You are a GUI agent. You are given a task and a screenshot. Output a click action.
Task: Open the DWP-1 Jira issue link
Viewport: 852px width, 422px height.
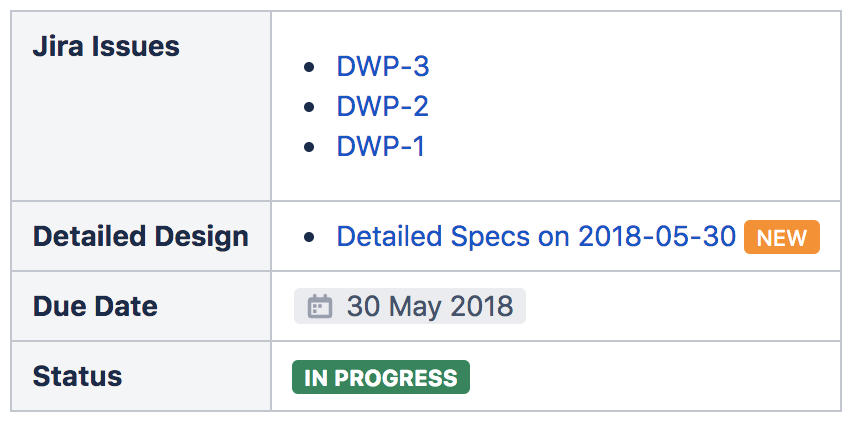tap(381, 147)
